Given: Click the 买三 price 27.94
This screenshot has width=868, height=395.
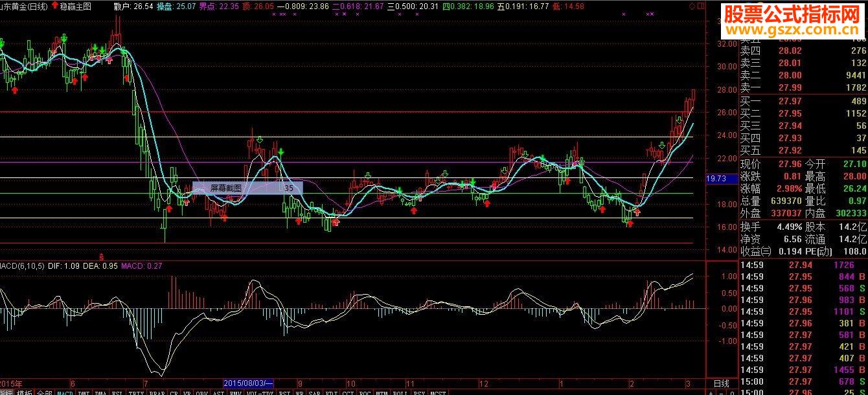Looking at the screenshot, I should [790, 126].
